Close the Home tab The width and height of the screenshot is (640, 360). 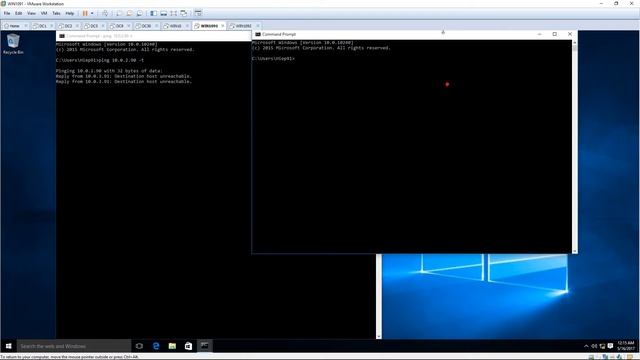[25, 26]
